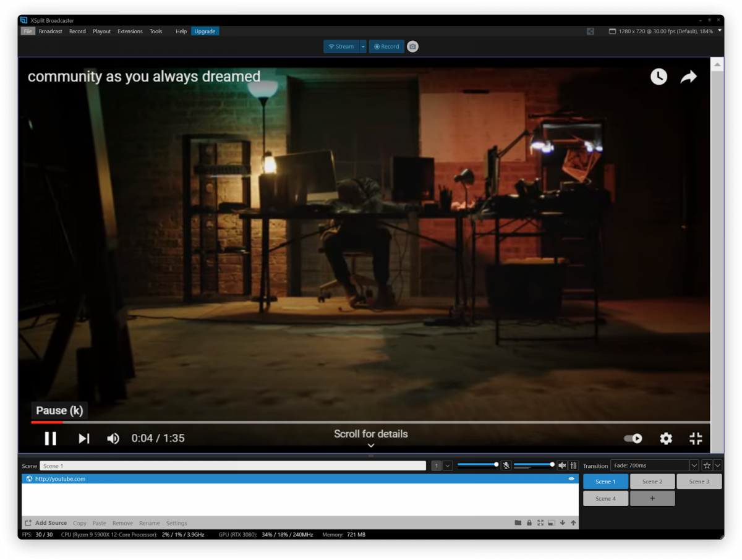This screenshot has width=742, height=560.
Task: Toggle the speaker mute icon
Action: click(x=562, y=465)
